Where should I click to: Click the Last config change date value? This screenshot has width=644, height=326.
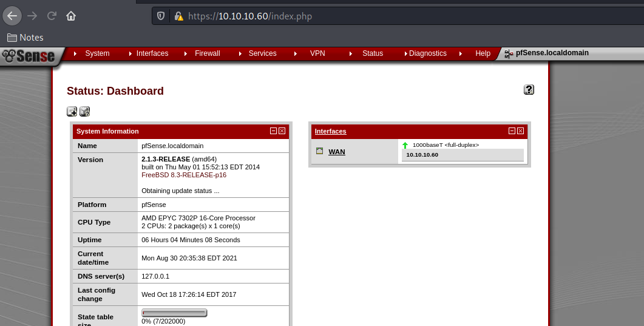pos(189,294)
